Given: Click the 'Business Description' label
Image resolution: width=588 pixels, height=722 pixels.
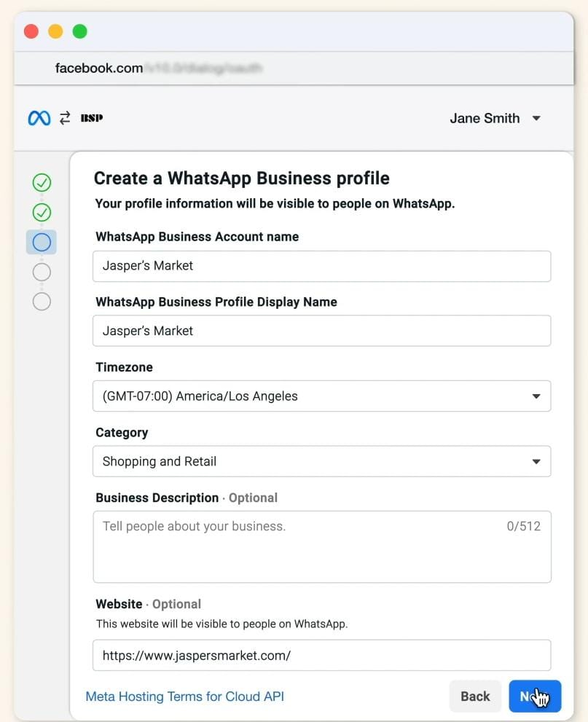Looking at the screenshot, I should pos(157,498).
